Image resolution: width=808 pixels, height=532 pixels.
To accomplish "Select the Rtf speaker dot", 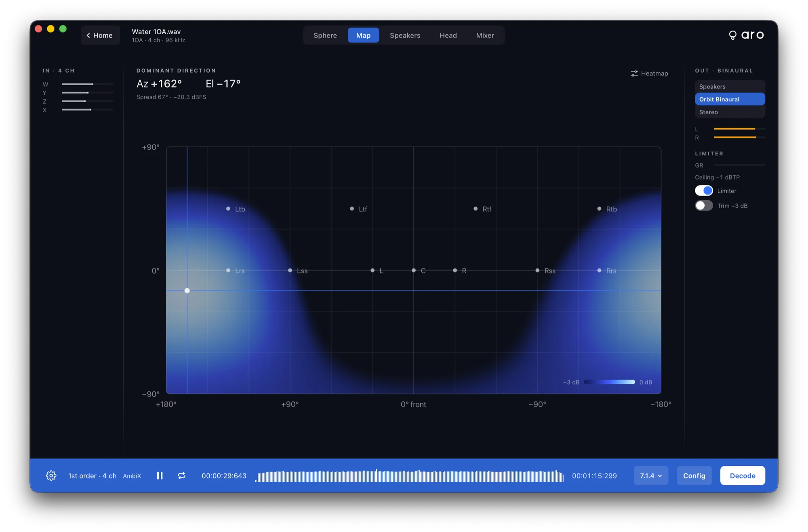I will tap(476, 209).
